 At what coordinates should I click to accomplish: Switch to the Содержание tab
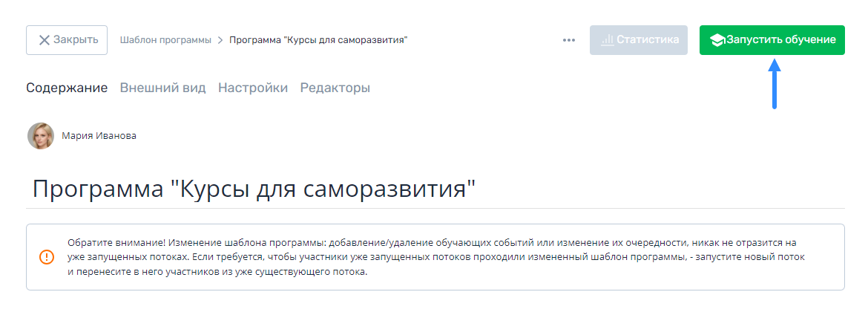point(67,88)
